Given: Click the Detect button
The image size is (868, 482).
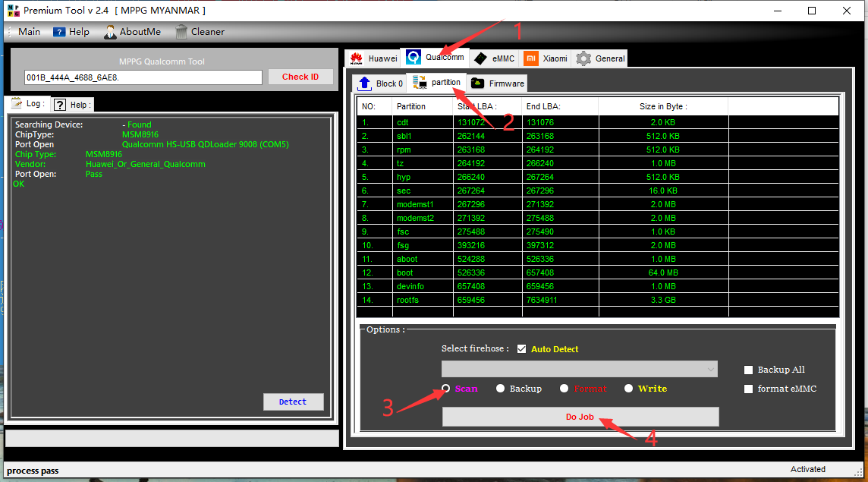Looking at the screenshot, I should pos(293,402).
